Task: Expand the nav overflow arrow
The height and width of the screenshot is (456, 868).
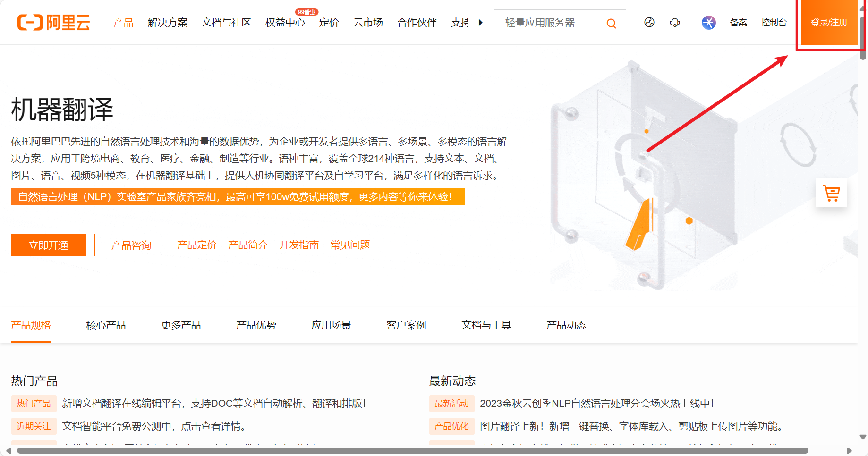Action: (x=481, y=22)
